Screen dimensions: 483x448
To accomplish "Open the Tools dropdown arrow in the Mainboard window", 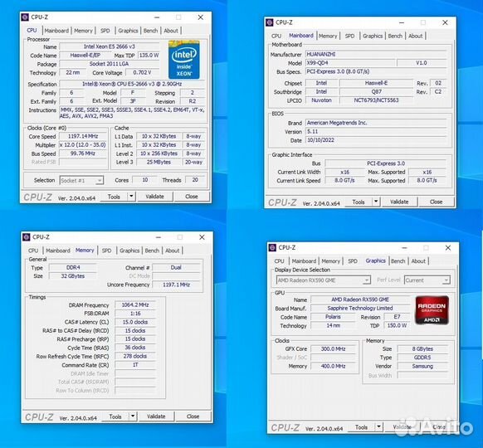I will pyautogui.click(x=376, y=202).
